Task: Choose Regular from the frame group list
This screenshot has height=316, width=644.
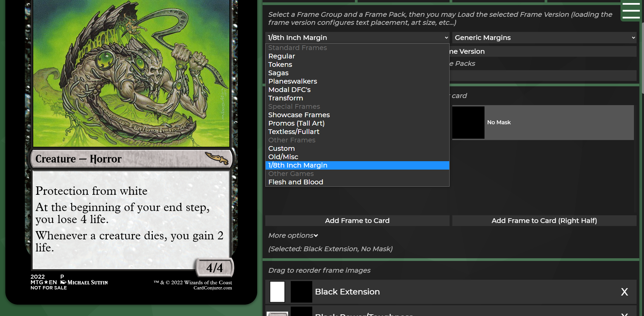Action: [x=357, y=56]
